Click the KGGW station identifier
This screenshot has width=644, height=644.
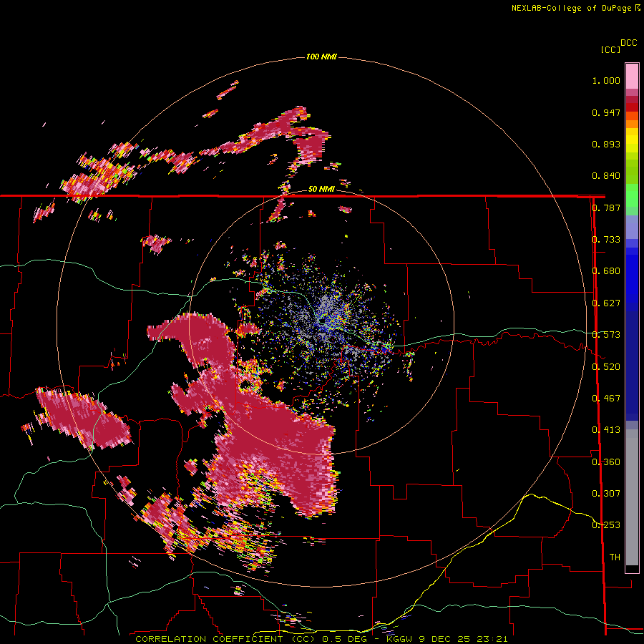pos(401,639)
